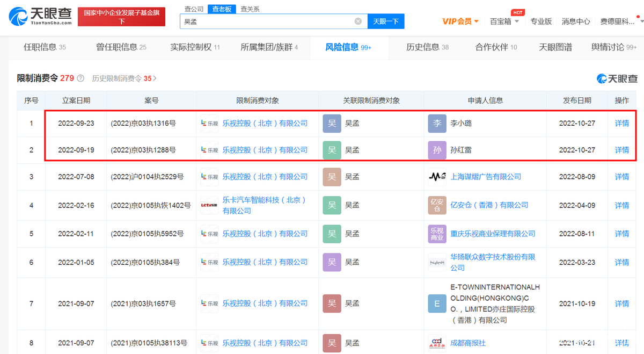Expand 历史限制消费令 35 arrow link
Viewport: 644px width, 354px height.
click(125, 78)
